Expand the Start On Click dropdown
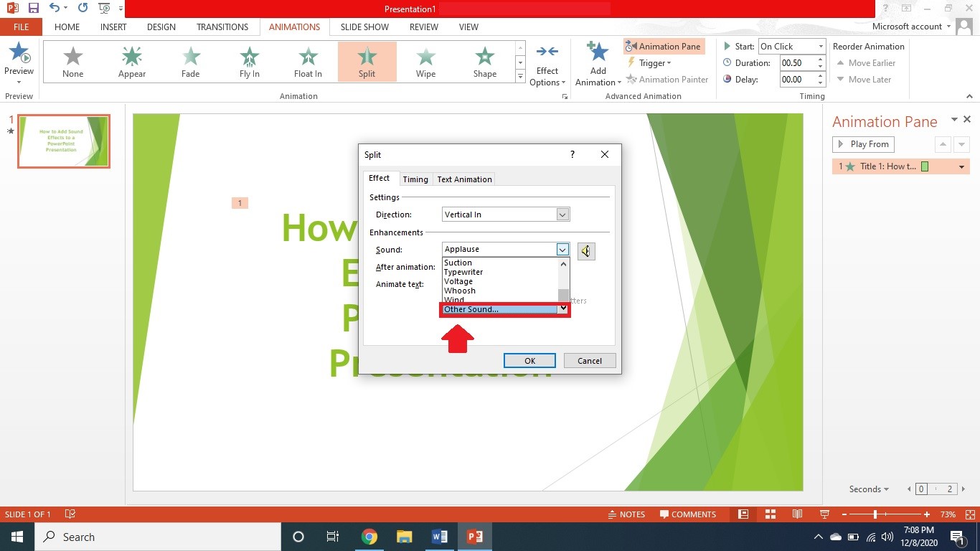980x551 pixels. click(x=820, y=46)
